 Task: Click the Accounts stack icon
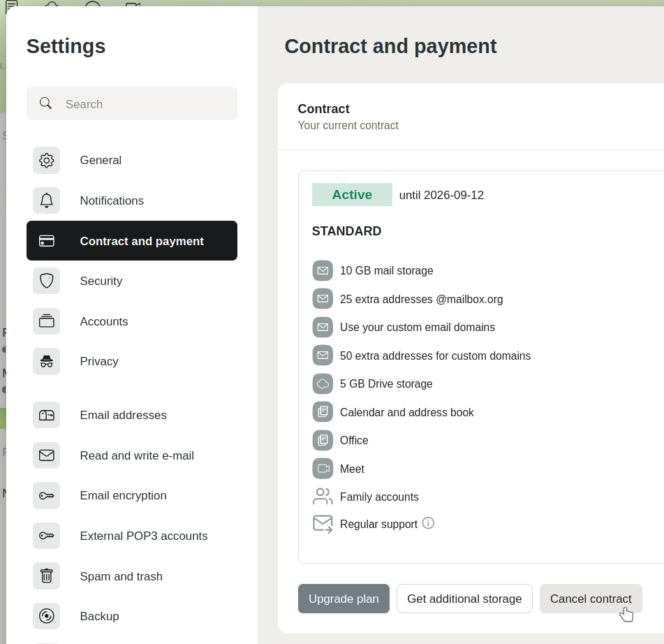coord(47,321)
